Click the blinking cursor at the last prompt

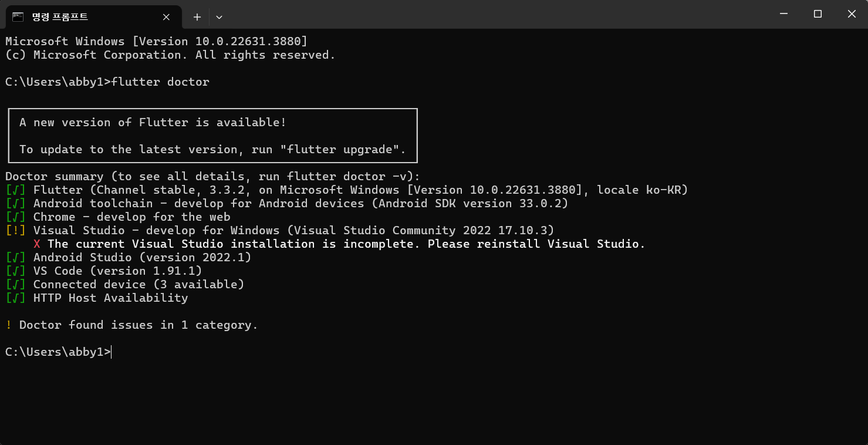click(x=112, y=352)
